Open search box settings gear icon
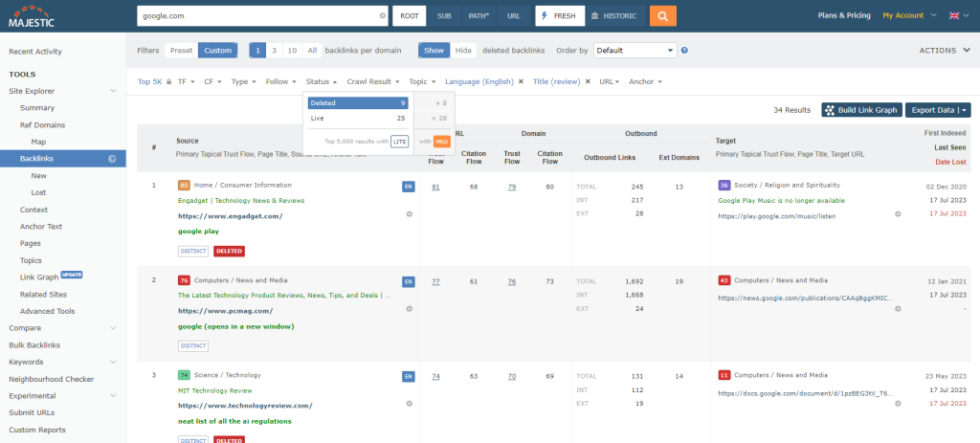Screen dimensions: 980x443 tap(383, 16)
